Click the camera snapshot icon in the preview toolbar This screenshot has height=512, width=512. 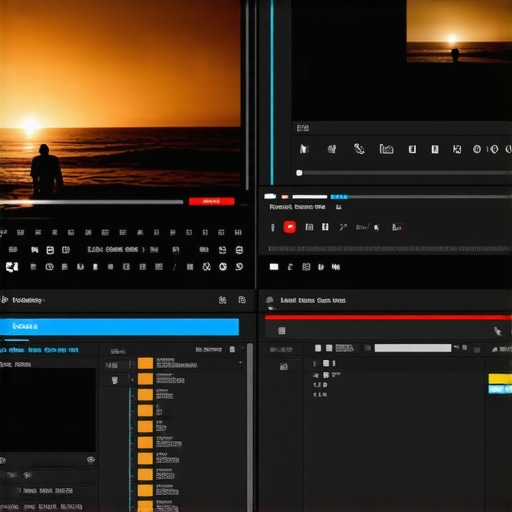pyautogui.click(x=386, y=149)
